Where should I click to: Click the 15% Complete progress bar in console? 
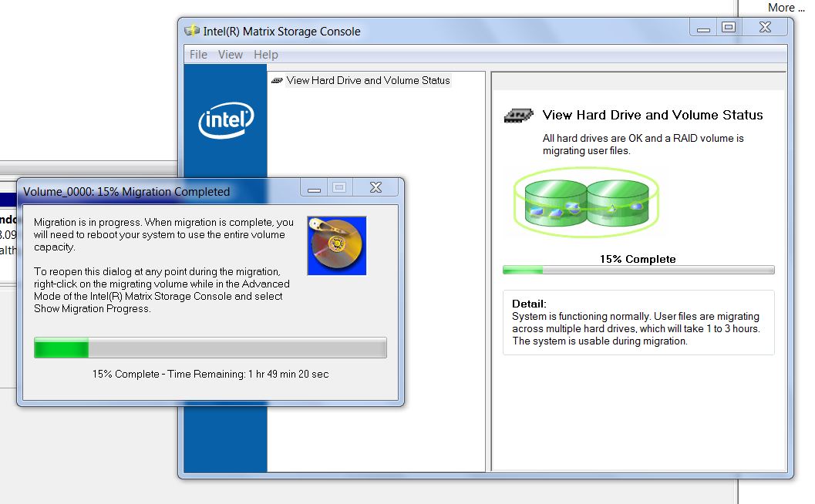638,270
